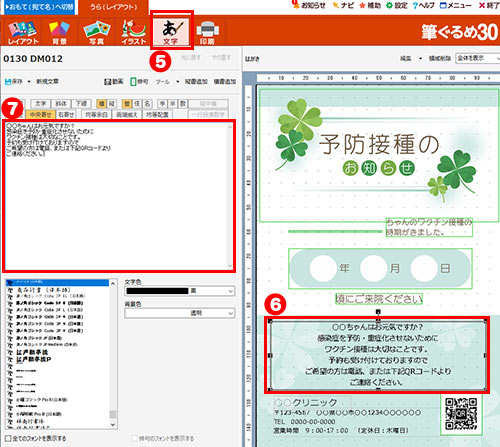Click 縦書追加 to add vertical text
The image size is (500, 447).
(196, 81)
